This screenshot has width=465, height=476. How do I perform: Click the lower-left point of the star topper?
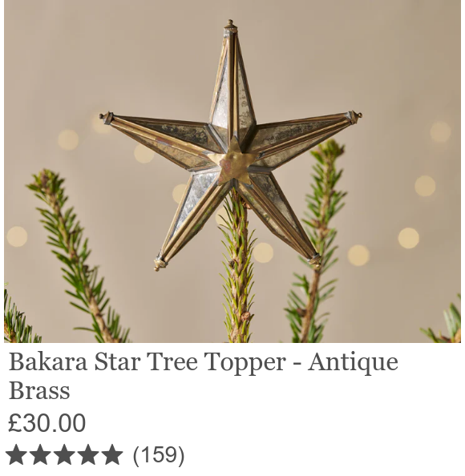pos(160,263)
